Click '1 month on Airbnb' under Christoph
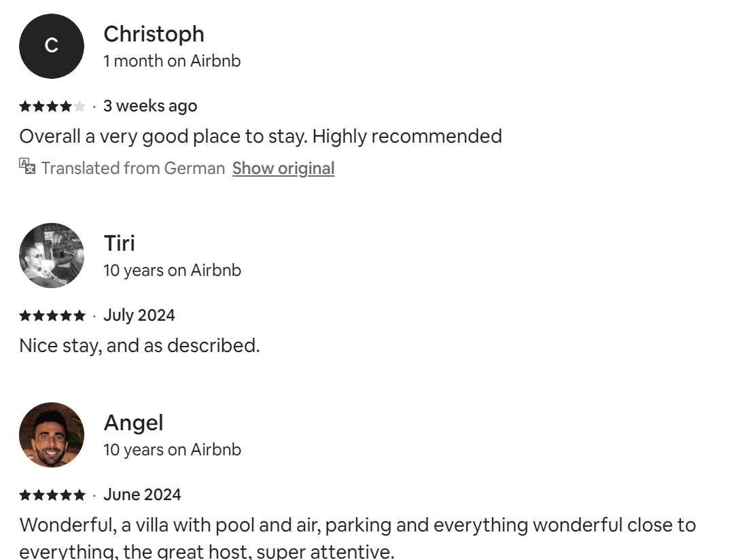Image resolution: width=736 pixels, height=560 pixels. pyautogui.click(x=172, y=60)
